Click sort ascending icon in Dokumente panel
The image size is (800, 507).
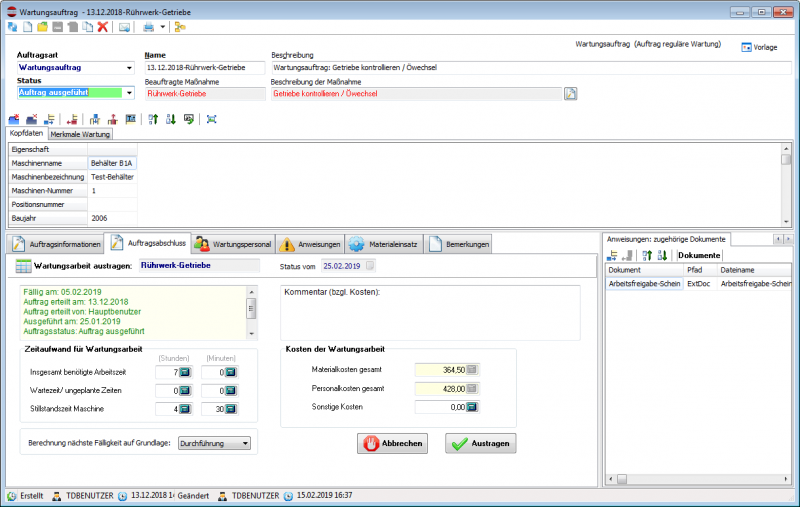[x=646, y=256]
